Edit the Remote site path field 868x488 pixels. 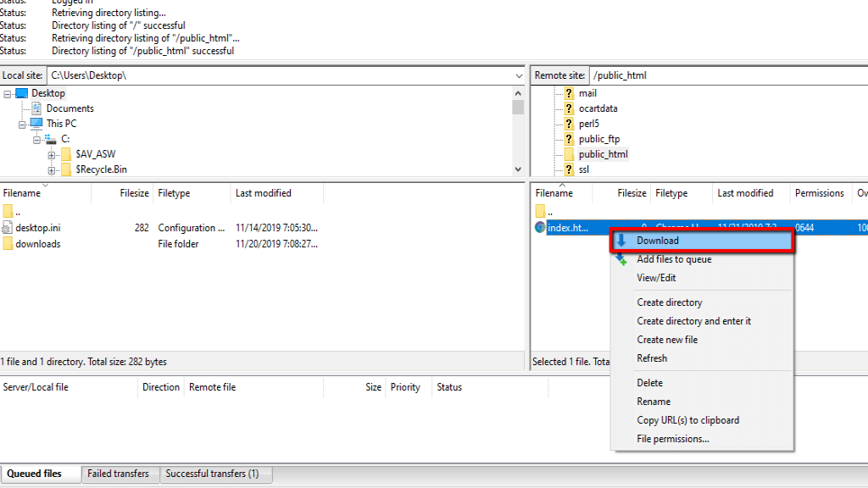coord(728,75)
